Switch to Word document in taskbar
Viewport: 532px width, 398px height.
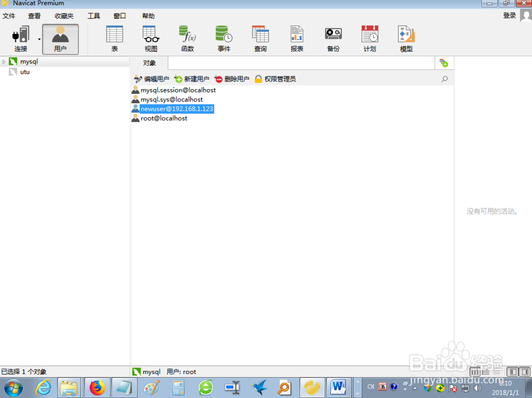click(338, 387)
